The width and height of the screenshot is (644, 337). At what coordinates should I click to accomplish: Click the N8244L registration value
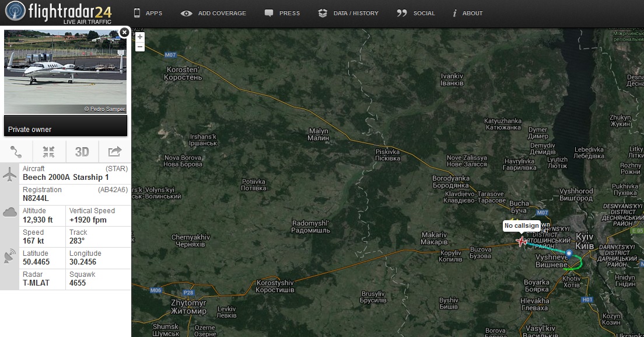(x=36, y=198)
